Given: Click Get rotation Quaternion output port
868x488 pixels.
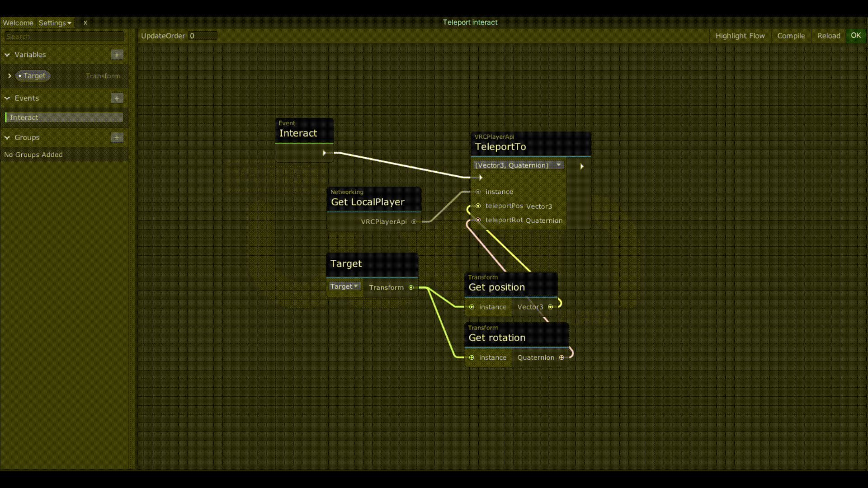Looking at the screenshot, I should [561, 357].
